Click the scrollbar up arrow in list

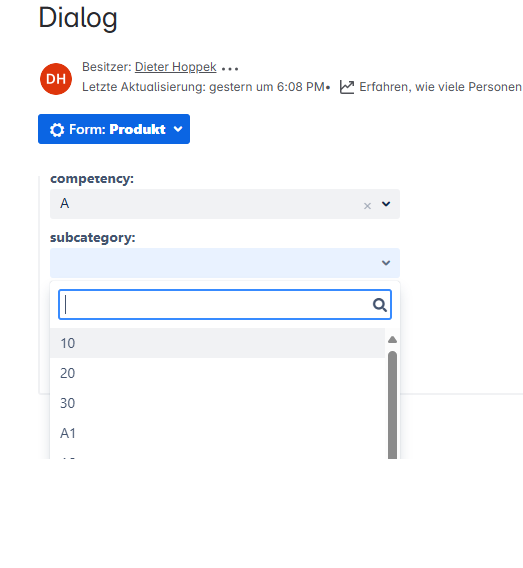(x=392, y=339)
